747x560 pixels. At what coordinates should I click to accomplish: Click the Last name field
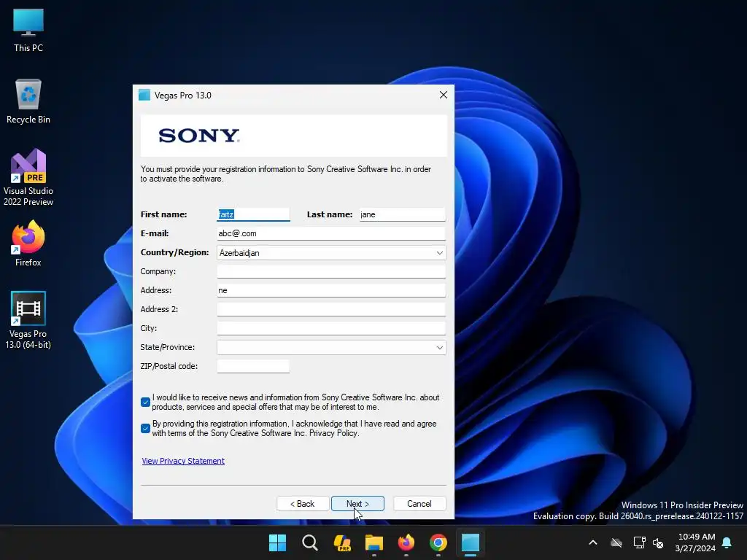click(402, 214)
